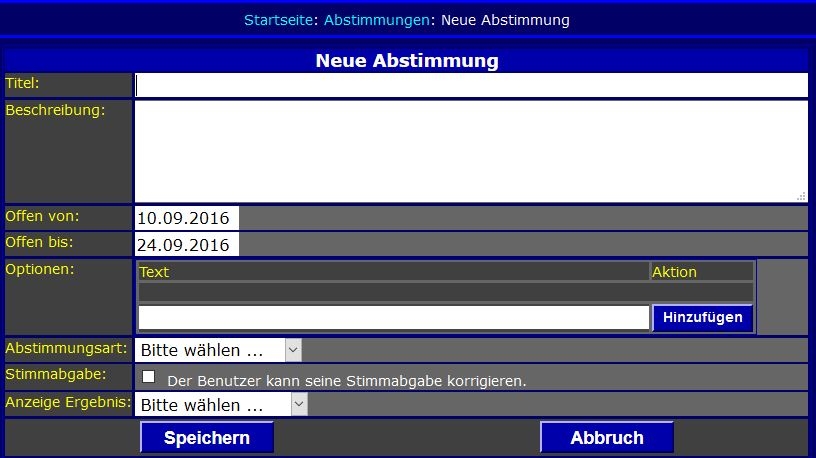Select the Offen von date field
The width and height of the screenshot is (816, 458).
186,218
